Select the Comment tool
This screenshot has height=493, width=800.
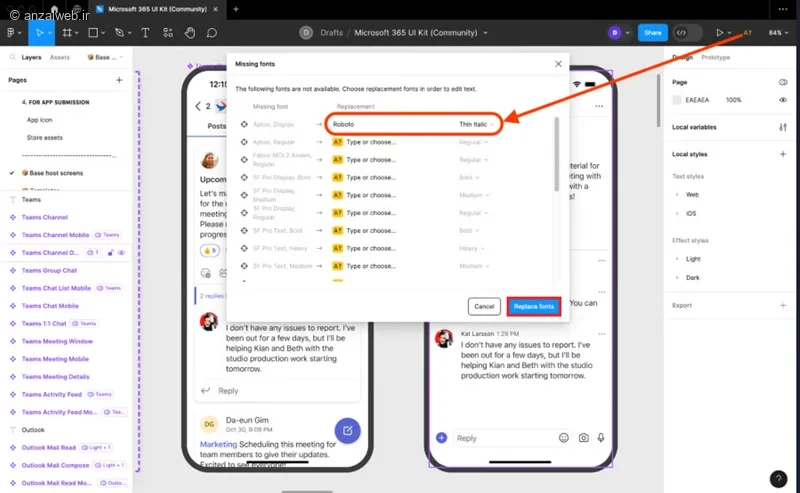click(211, 32)
